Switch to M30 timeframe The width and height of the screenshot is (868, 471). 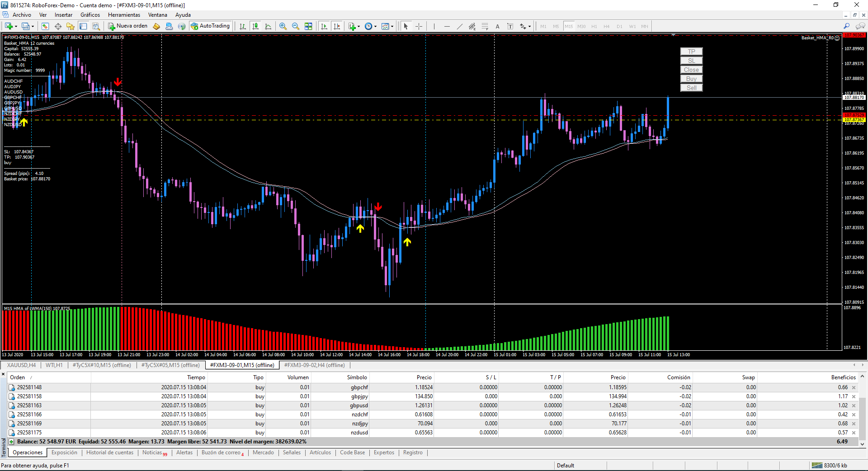point(581,26)
